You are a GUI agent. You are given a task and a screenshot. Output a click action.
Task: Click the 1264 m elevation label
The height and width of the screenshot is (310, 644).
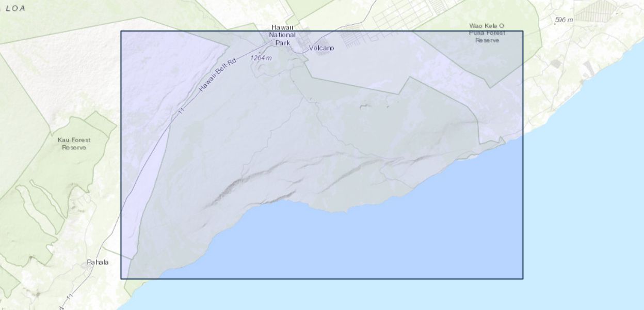261,58
